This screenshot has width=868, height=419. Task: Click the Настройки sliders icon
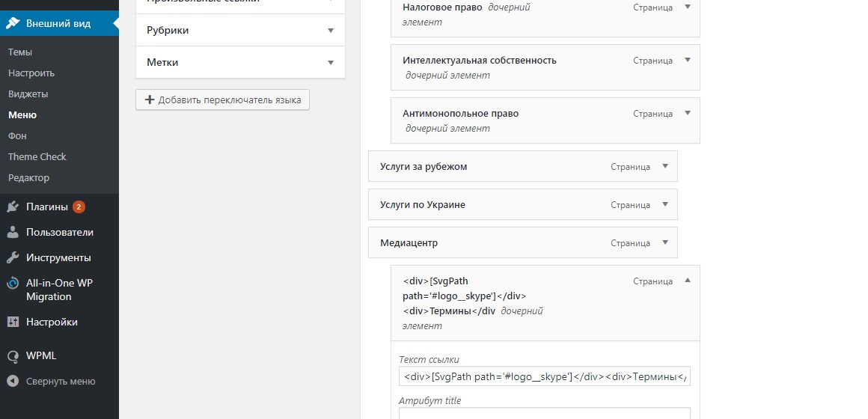coord(13,322)
